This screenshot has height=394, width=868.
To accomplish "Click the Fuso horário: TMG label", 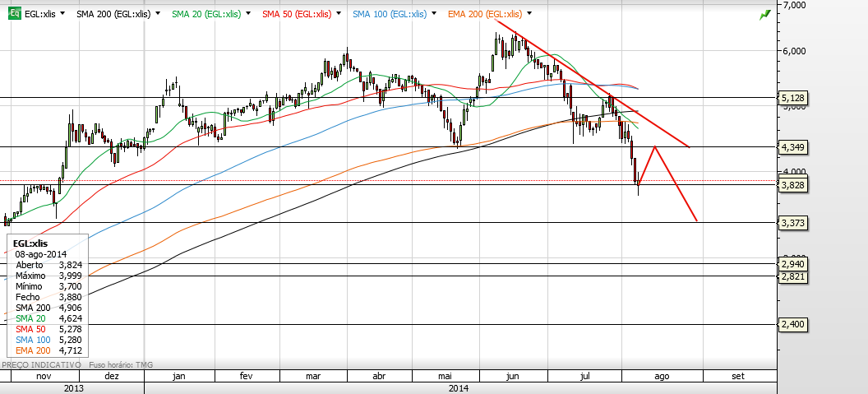I will click(x=121, y=364).
